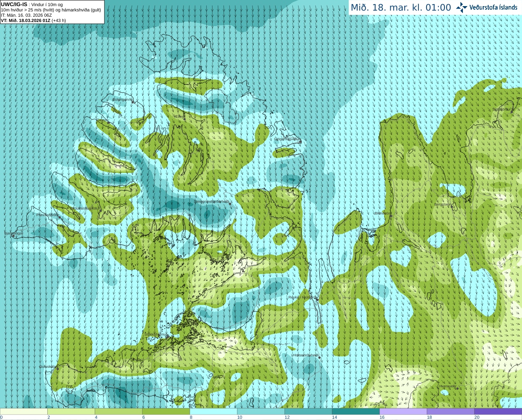Select the Patreksfjörður station marker

point(60,217)
